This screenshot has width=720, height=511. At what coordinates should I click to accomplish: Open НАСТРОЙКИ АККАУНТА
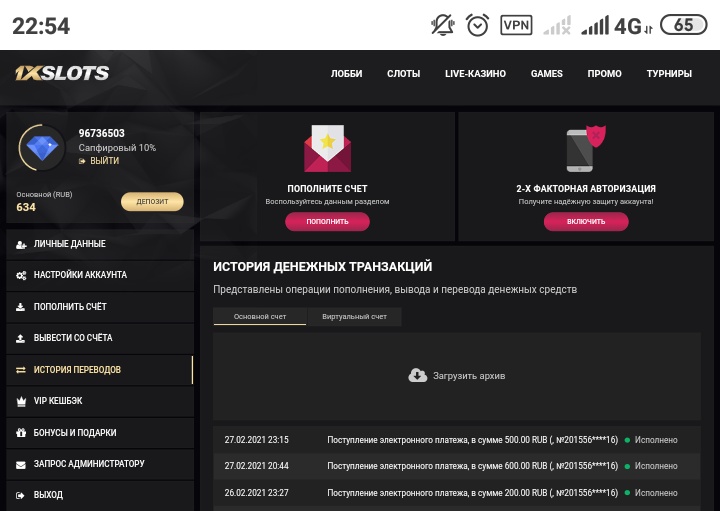point(100,275)
